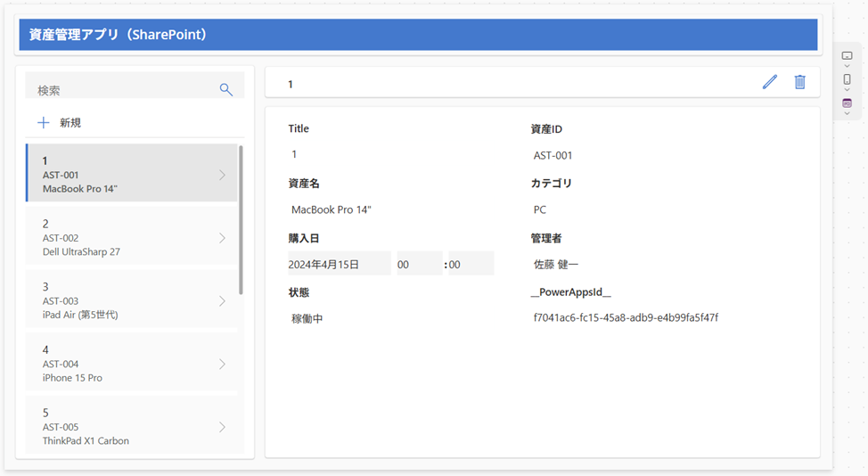Open the minute dropdown after the colon
This screenshot has height=476, width=868.
471,264
